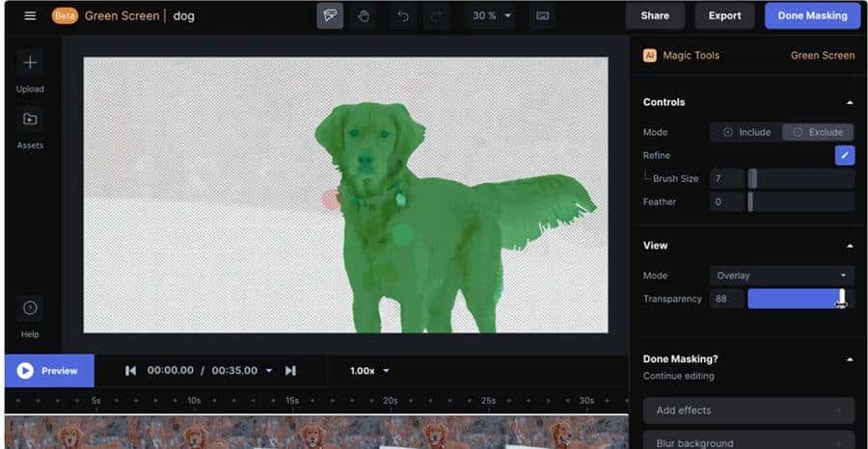This screenshot has width=868, height=449.
Task: Click the Transparency slider
Action: (x=800, y=299)
